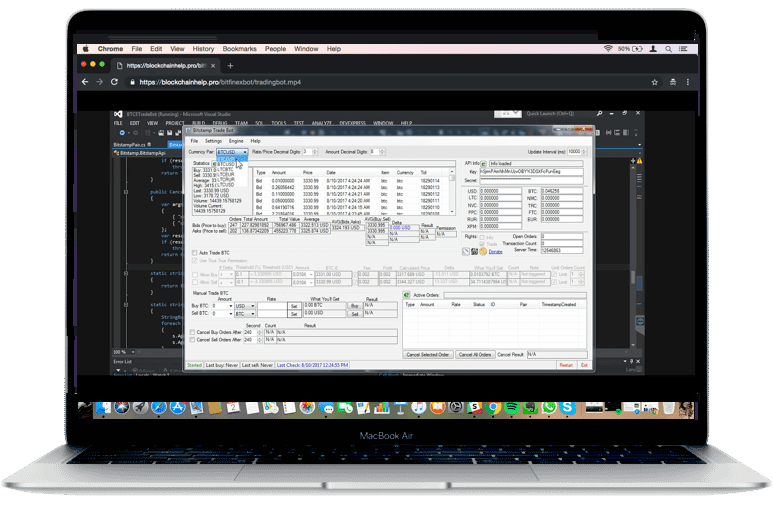The image size is (773, 505).
Task: Open Spotlight search in the menu bar
Action: click(668, 49)
